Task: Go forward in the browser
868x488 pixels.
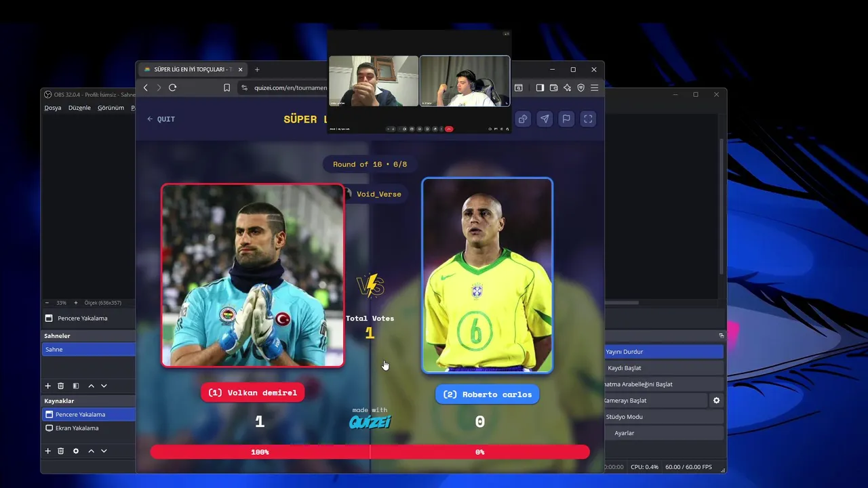Action: [x=159, y=87]
